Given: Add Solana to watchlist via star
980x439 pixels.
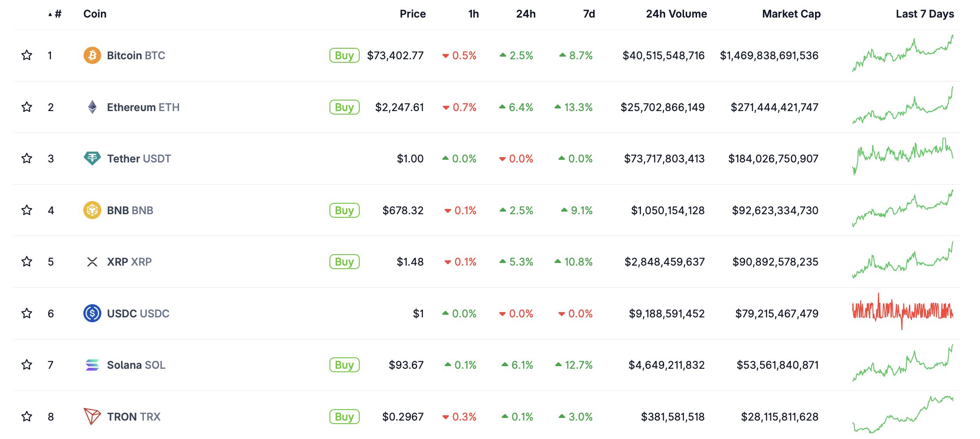Looking at the screenshot, I should click(27, 365).
